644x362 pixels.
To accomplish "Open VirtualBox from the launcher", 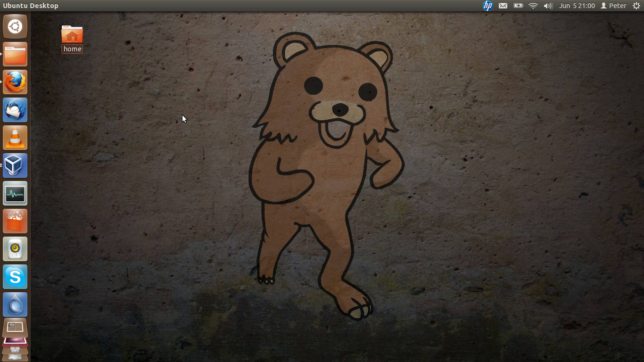I will pos(15,165).
